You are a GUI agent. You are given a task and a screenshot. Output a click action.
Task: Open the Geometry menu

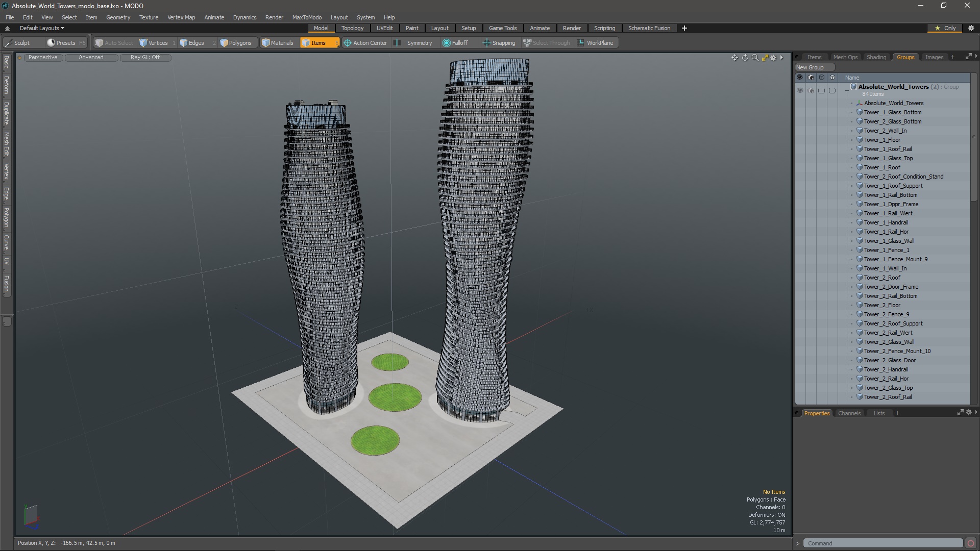click(x=118, y=17)
